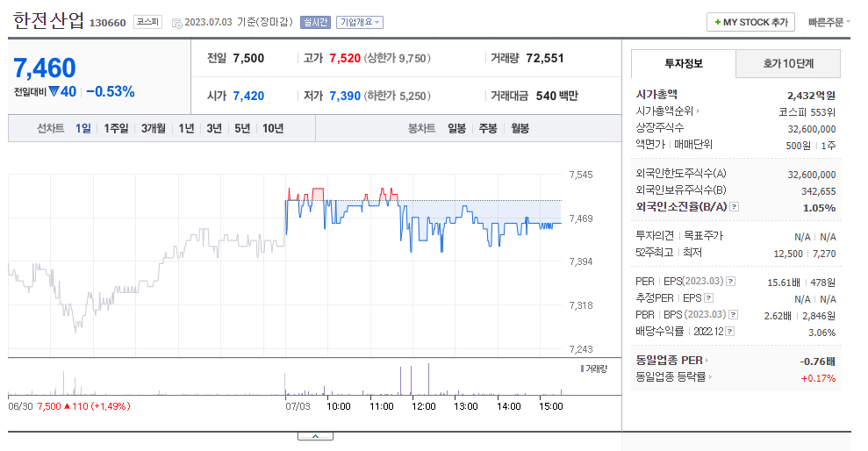The image size is (868, 451).
Task: Click the 시가 value 7,420
Action: (x=248, y=96)
